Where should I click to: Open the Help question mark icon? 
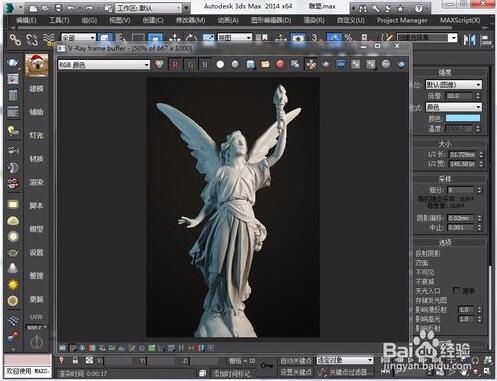pos(419,8)
